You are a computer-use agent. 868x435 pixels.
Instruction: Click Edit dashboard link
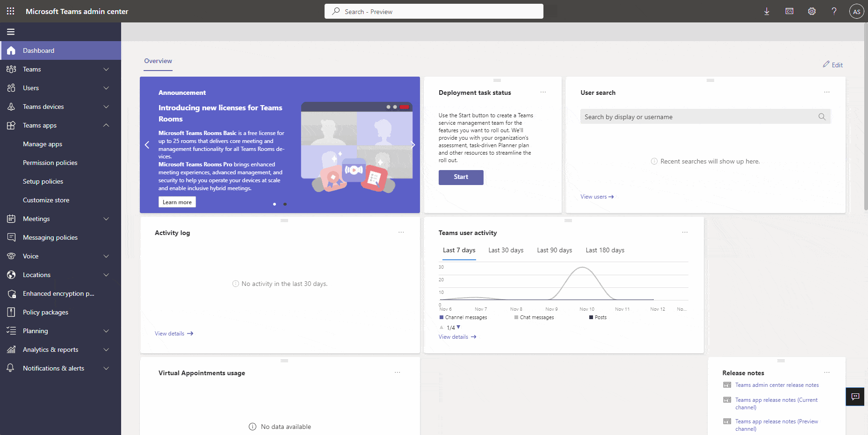tap(833, 65)
